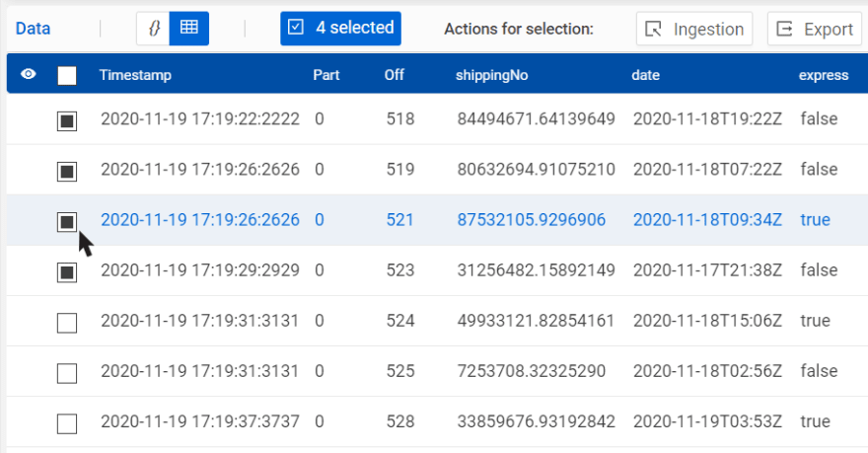Viewport: 868px width, 453px height.
Task: Click the date column header
Action: click(645, 75)
